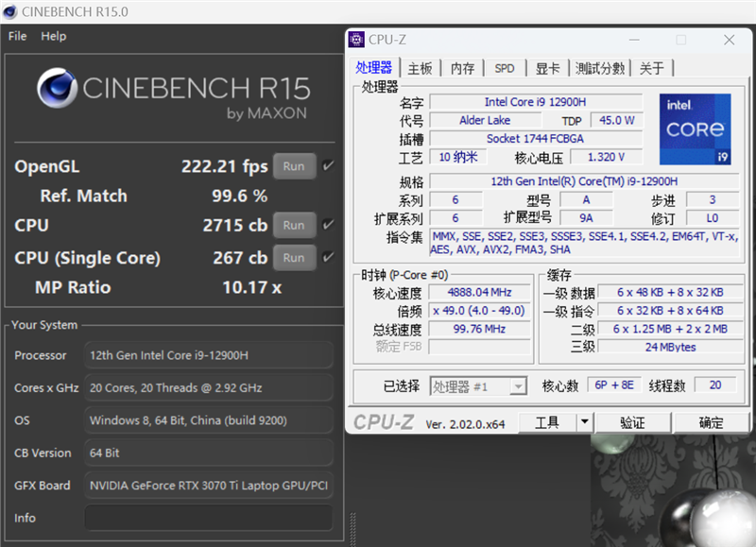Open the File menu in Cinebench
Image resolution: width=756 pixels, height=547 pixels.
tap(17, 36)
